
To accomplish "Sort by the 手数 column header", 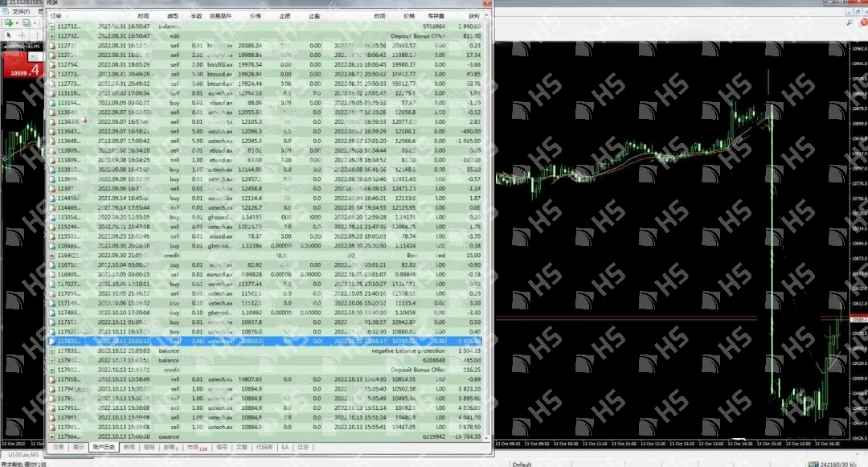I will pyautogui.click(x=197, y=16).
